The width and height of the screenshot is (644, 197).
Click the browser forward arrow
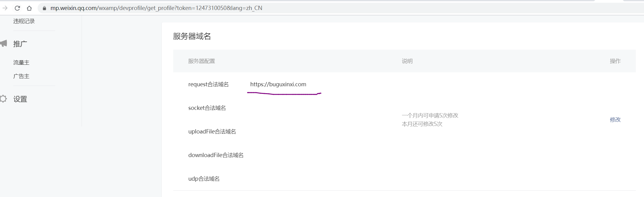(x=5, y=8)
